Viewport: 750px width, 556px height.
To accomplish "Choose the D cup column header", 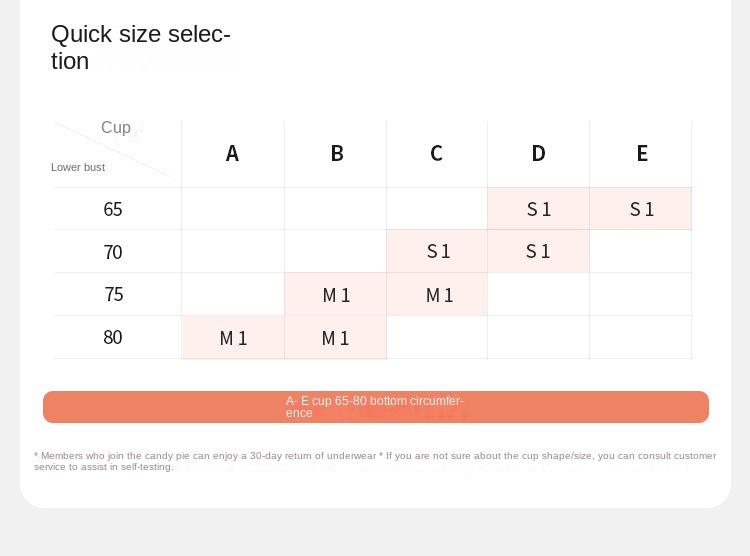I will 538,154.
